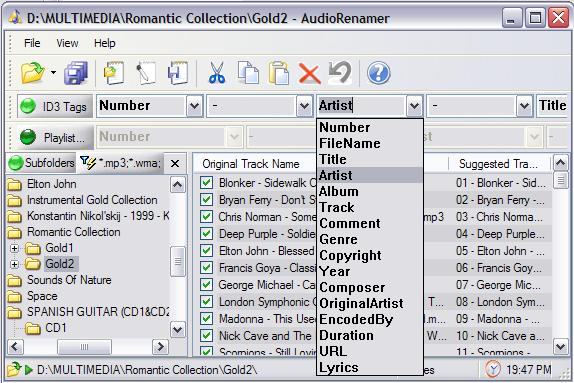The width and height of the screenshot is (574, 383).
Task: Click the Original Track Name column header
Action: [x=251, y=164]
